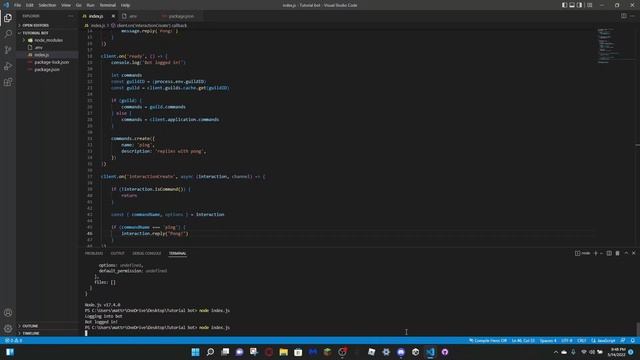Open GitHub Desktop on taskbar

[445, 352]
